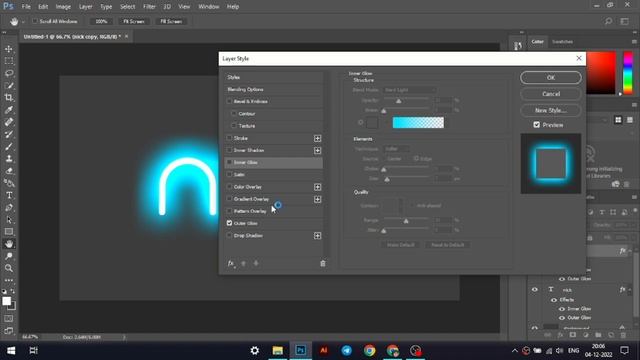Screen dimensions: 640x360
Task: Click the Cancel button
Action: [551, 94]
